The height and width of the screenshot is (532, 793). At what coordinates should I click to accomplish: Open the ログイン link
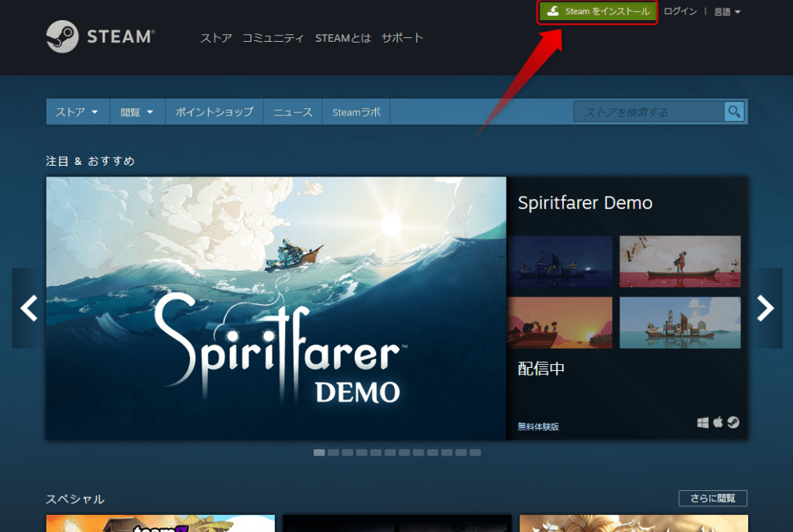tap(680, 12)
